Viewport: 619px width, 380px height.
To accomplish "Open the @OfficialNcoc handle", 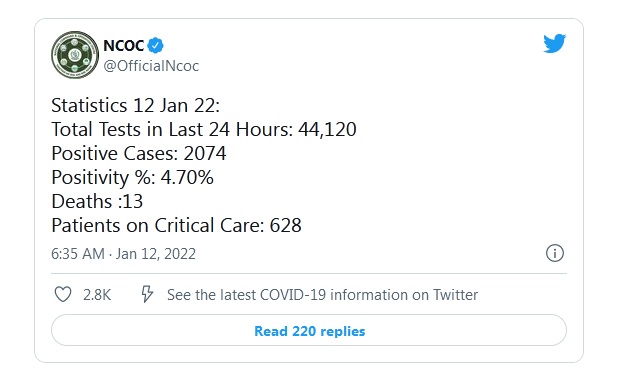I will click(x=151, y=66).
